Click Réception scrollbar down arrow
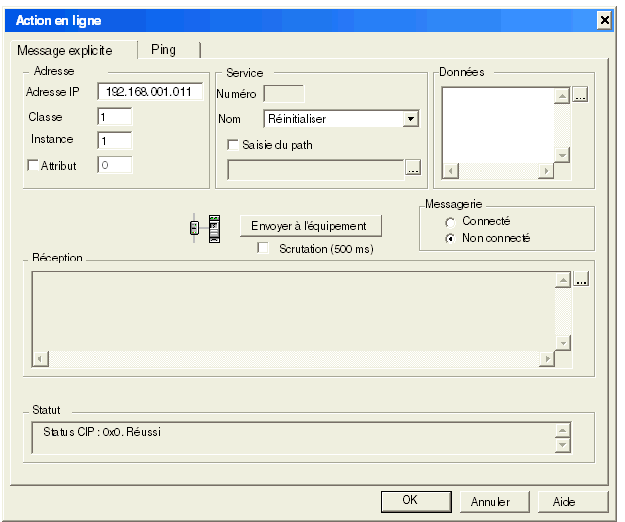The width and height of the screenshot is (625, 522). (x=563, y=343)
